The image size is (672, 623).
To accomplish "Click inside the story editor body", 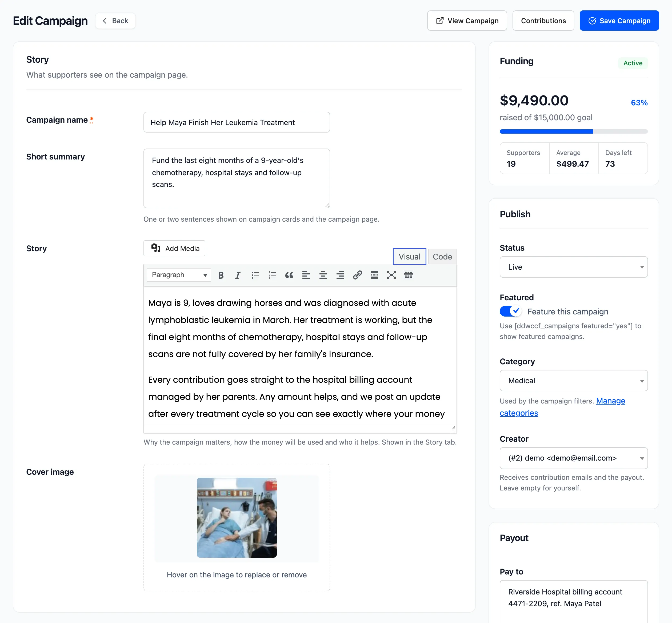I will (x=300, y=356).
